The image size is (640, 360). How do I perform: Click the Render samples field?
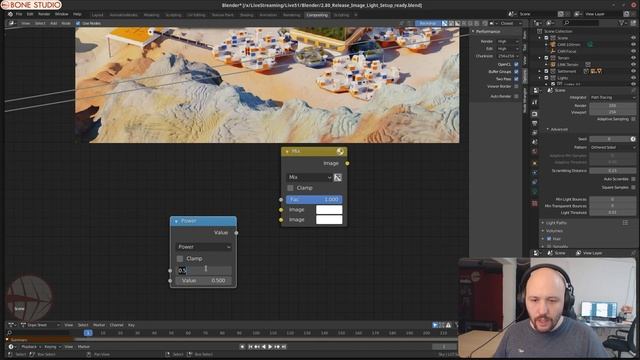(612, 105)
